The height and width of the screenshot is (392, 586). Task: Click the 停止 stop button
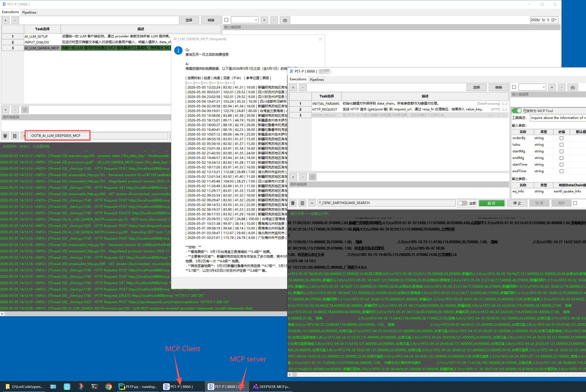coord(517,203)
